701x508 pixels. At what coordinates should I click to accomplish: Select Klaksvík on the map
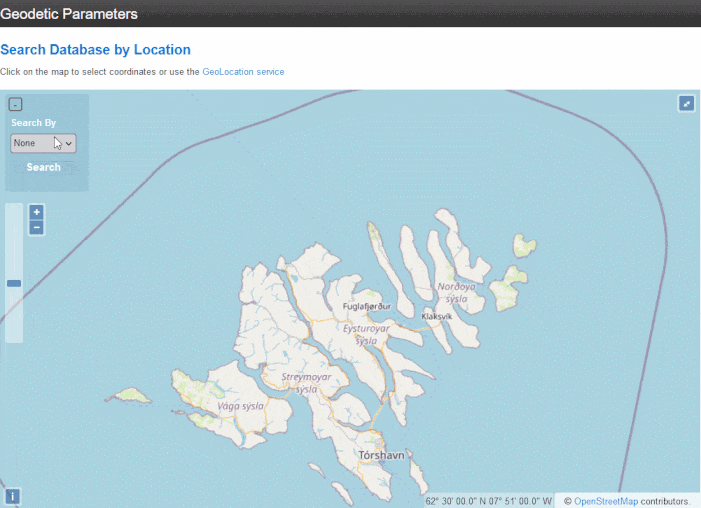tap(437, 316)
